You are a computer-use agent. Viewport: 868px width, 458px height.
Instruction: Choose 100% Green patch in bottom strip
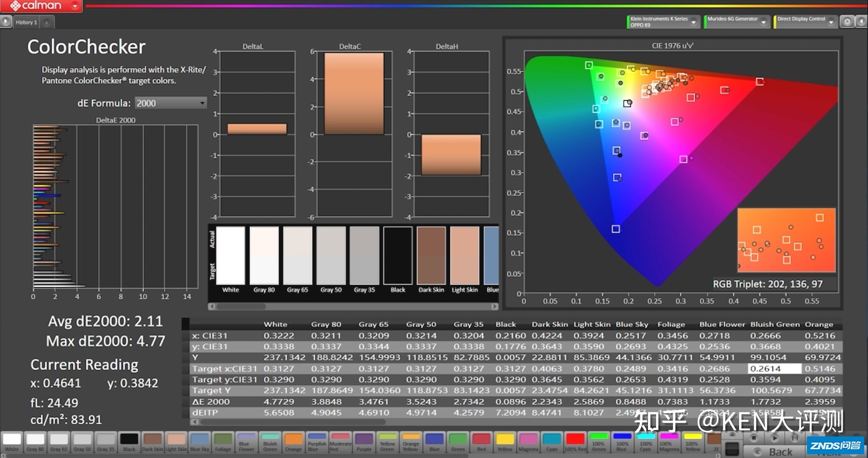click(598, 442)
